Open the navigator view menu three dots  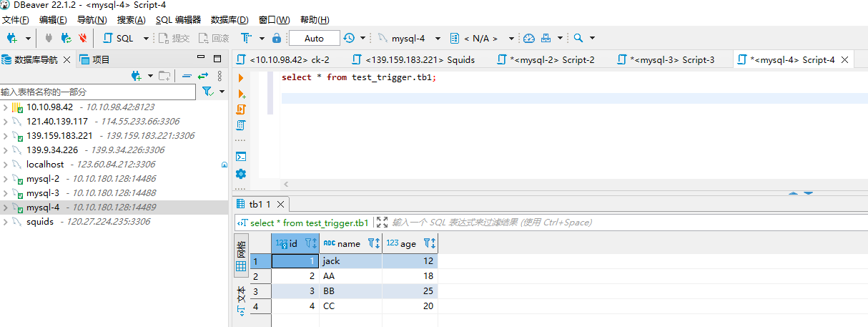(220, 76)
